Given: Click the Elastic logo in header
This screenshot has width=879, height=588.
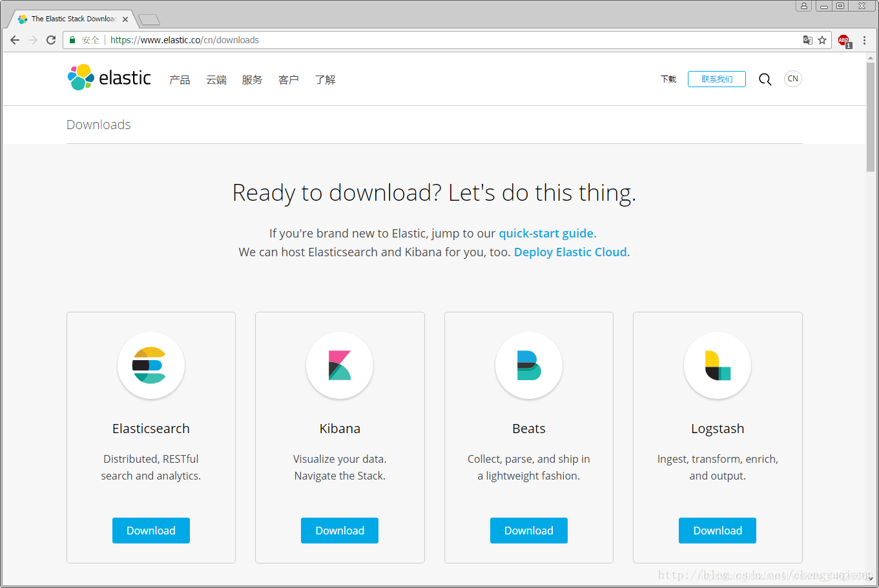Looking at the screenshot, I should click(109, 77).
